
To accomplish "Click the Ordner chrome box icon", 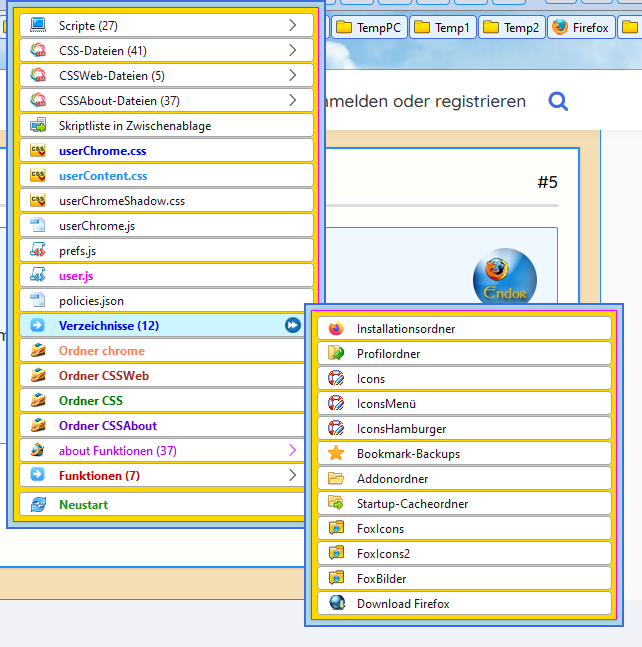I will (38, 350).
